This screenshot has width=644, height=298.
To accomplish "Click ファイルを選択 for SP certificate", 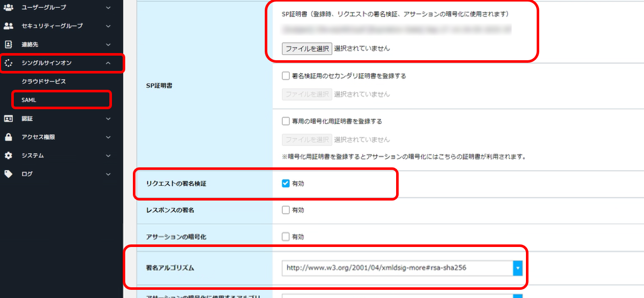I will pos(307,48).
